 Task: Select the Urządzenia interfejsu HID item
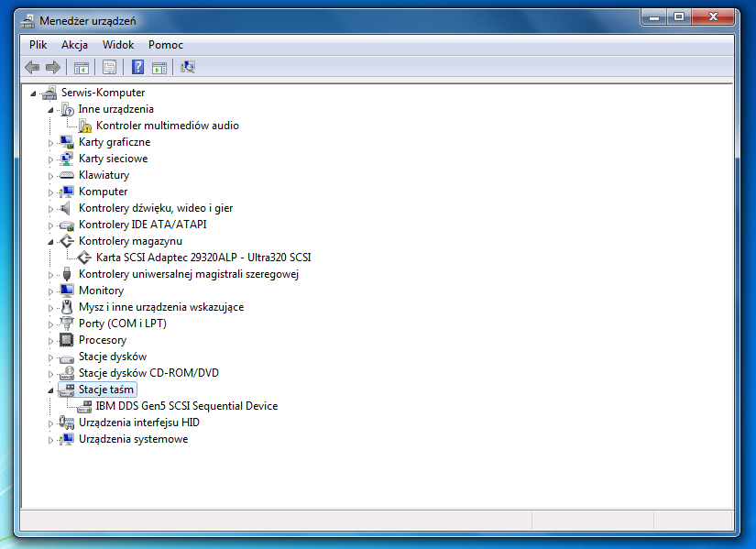139,423
